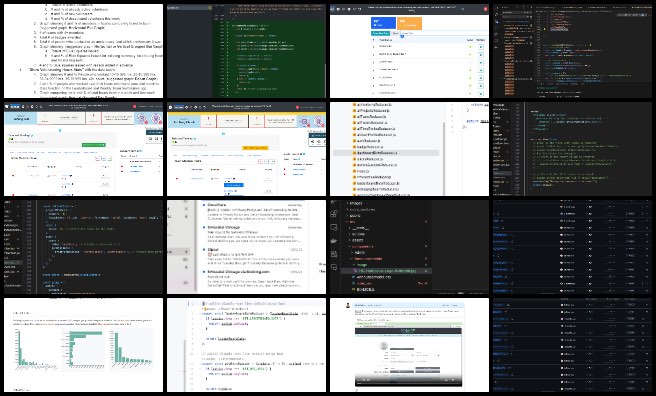
Task: Select the orange card tab above the task list
Action: pyautogui.click(x=409, y=23)
